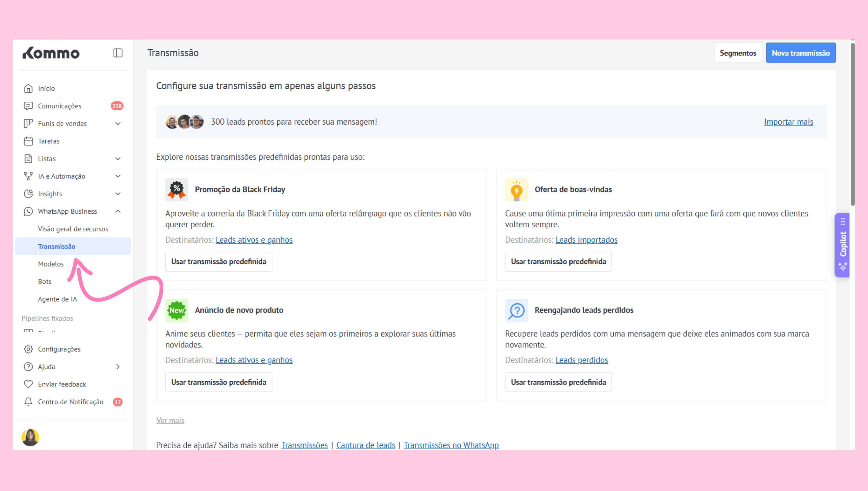Click the Copilot sparkle icon

tap(843, 267)
